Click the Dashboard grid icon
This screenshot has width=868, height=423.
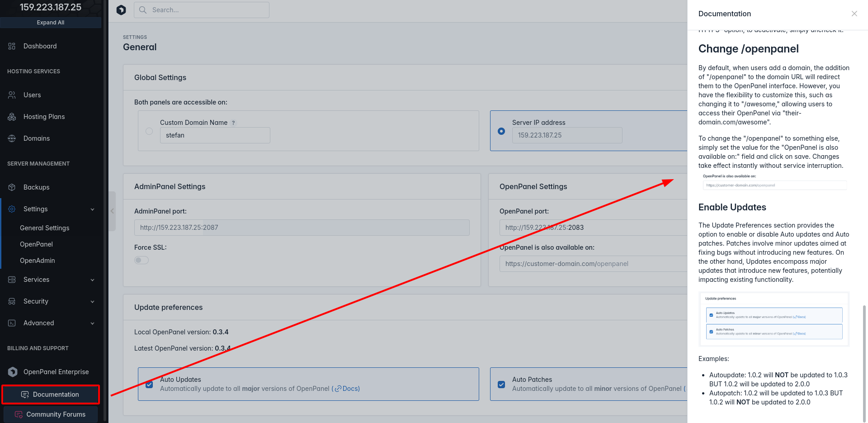coord(12,46)
